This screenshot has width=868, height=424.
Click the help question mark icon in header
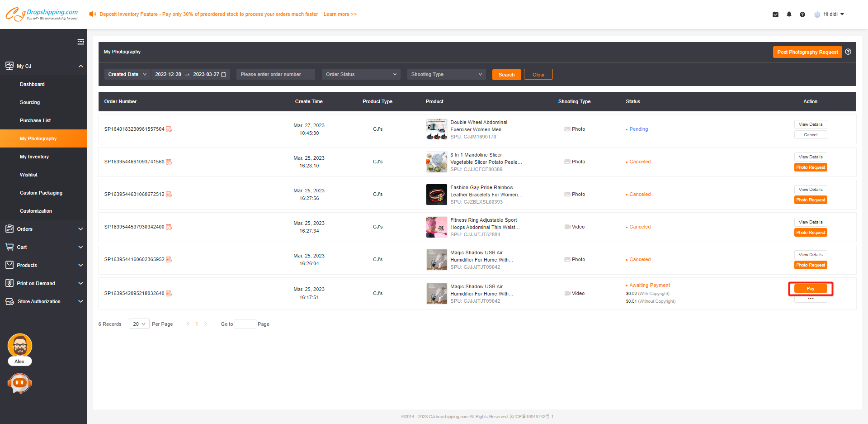pos(802,14)
